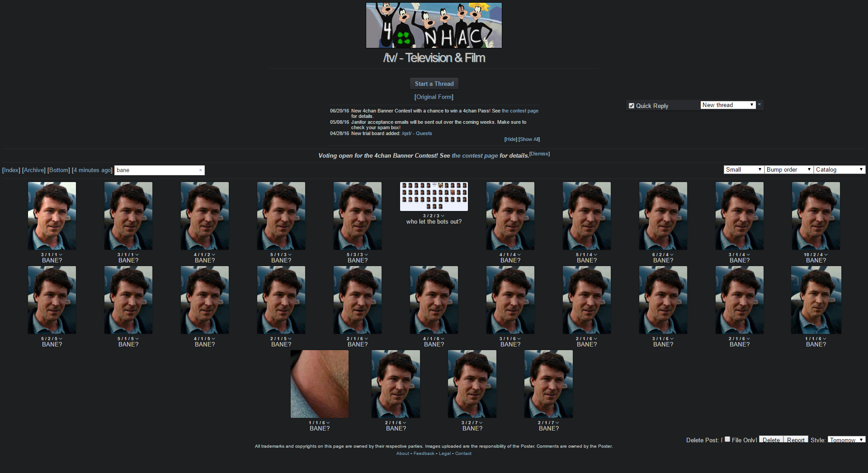Click the stats text 3 / 1 / 4
Image resolution: width=868 pixels, height=473 pixels.
click(x=737, y=255)
